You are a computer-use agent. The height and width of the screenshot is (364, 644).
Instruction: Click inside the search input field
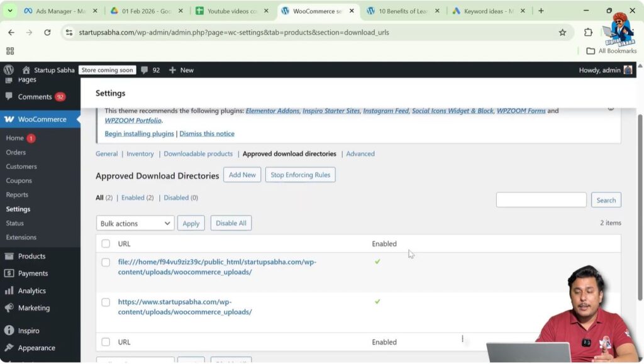541,199
